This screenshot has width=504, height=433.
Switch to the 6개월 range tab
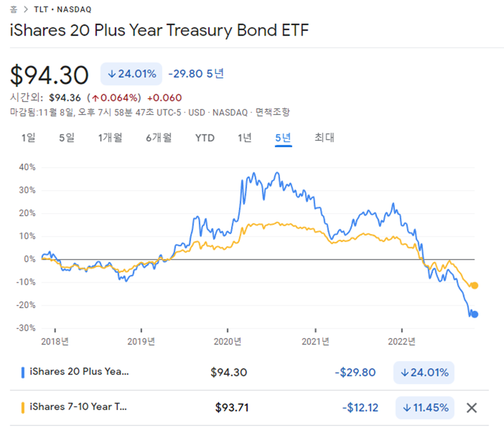158,138
